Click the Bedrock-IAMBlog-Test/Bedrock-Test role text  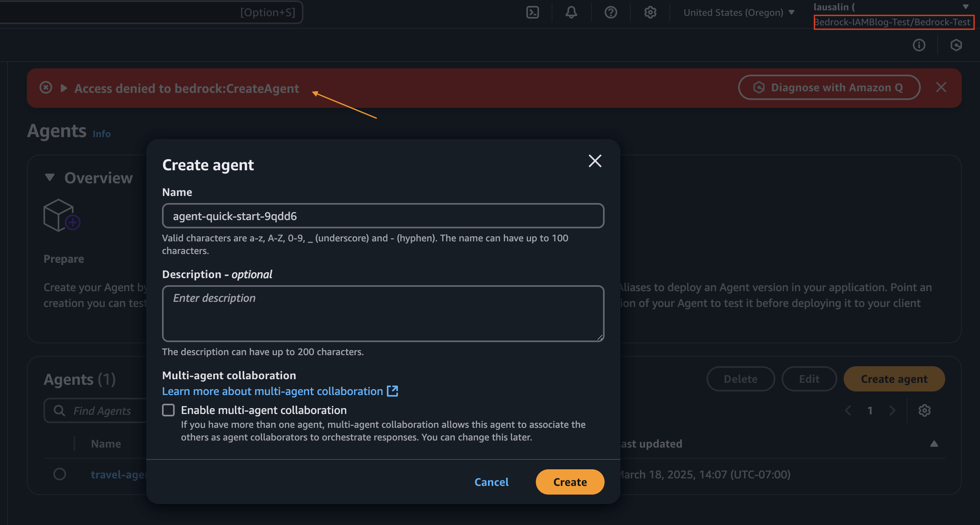tap(893, 22)
